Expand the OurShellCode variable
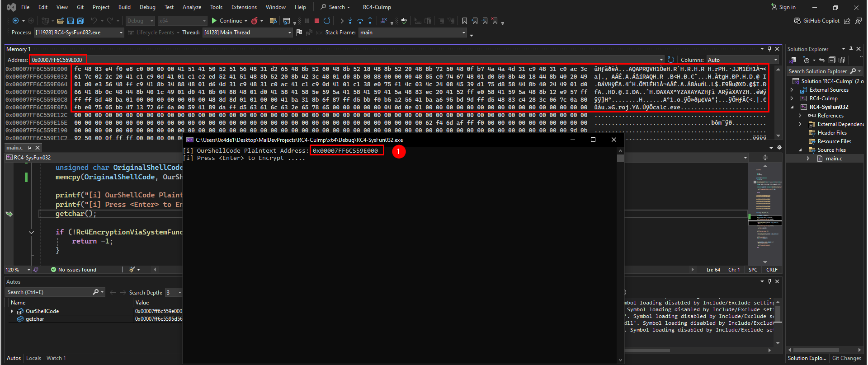The width and height of the screenshot is (868, 365). (12, 311)
